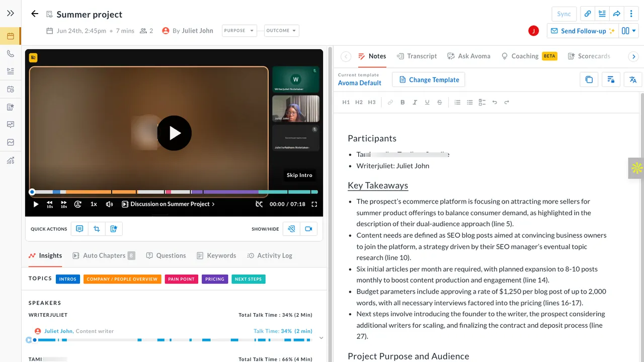Click the Juliet John speaker name link
Screen dimensions: 644x362
(58, 331)
